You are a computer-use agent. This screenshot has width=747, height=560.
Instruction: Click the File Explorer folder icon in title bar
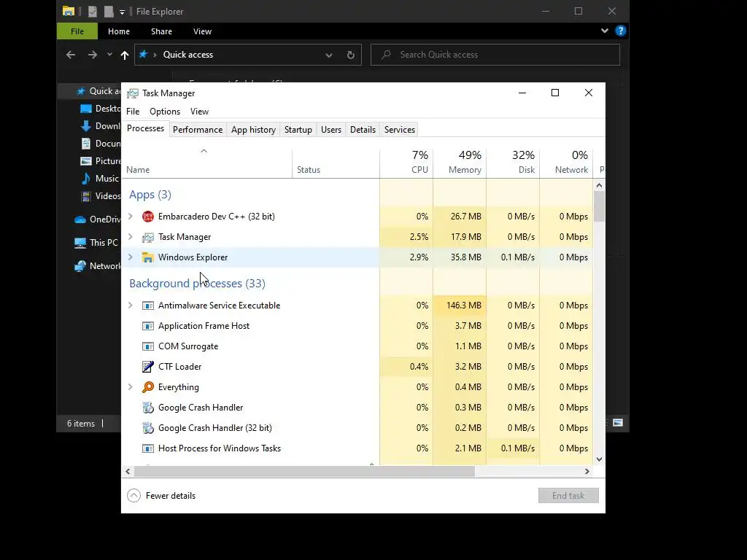pos(69,12)
